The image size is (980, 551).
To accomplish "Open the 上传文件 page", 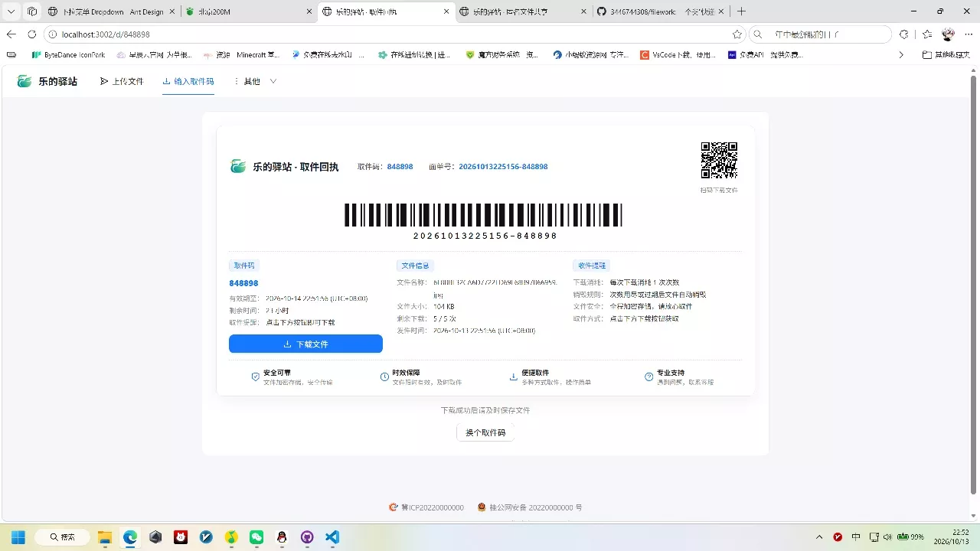I will pyautogui.click(x=122, y=81).
